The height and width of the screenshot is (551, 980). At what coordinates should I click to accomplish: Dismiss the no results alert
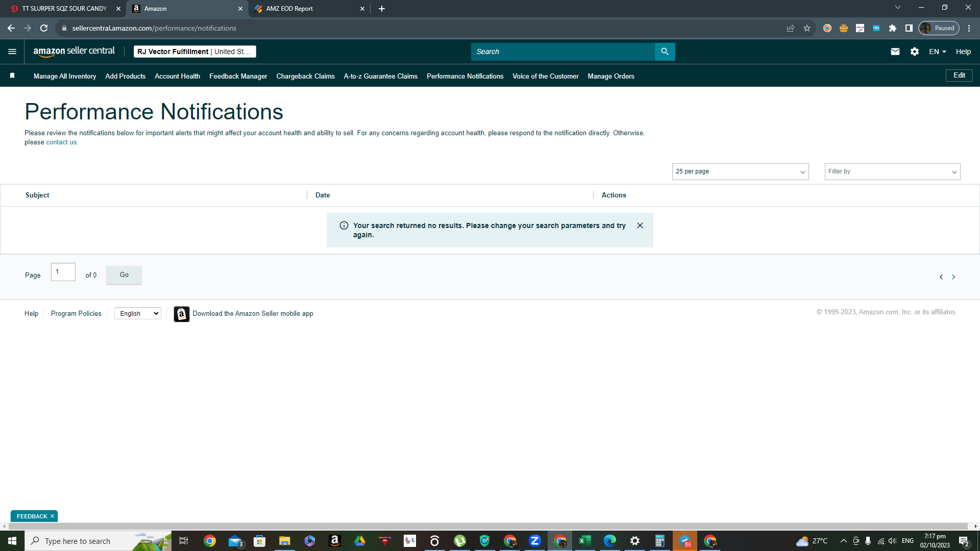tap(640, 226)
